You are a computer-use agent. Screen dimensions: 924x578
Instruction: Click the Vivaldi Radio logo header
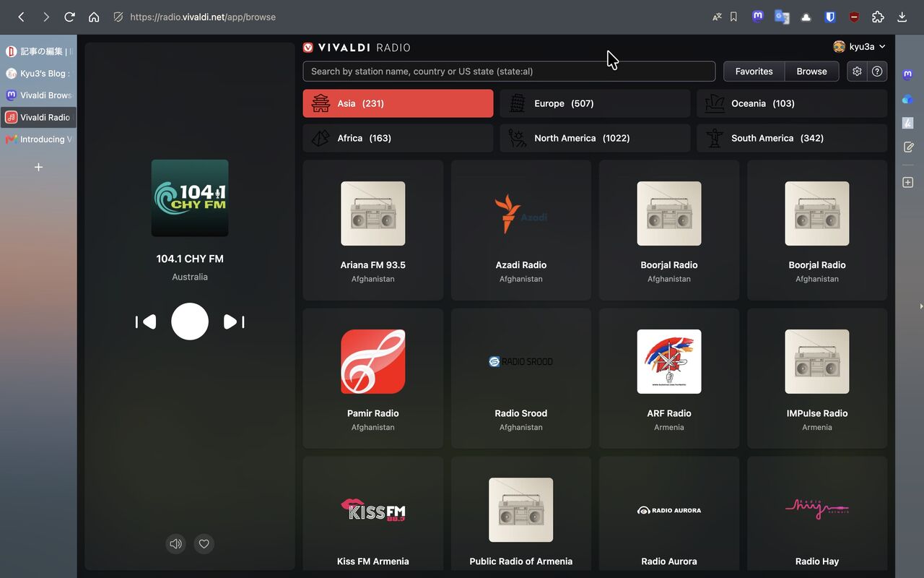click(357, 48)
